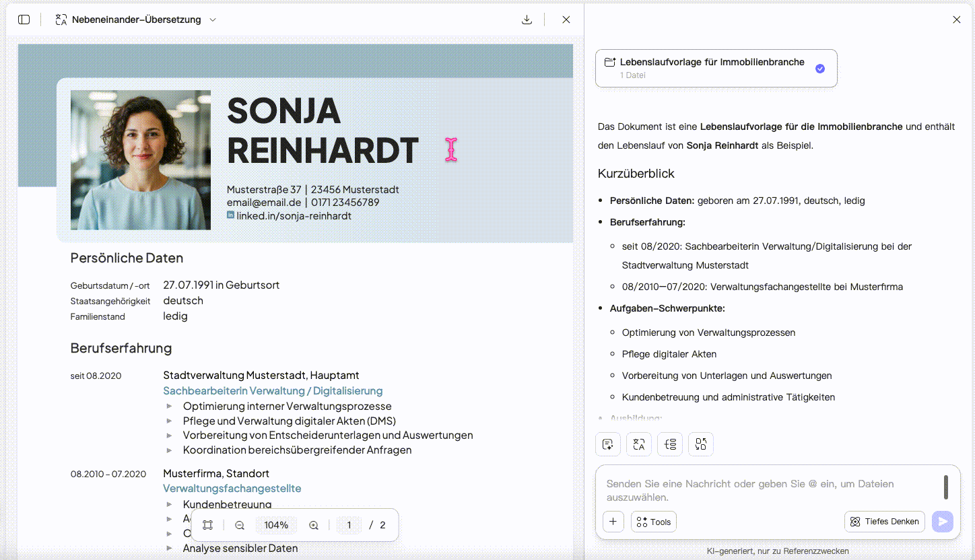Toggle Tiefes Denken mode
The image size is (975, 560).
[885, 522]
